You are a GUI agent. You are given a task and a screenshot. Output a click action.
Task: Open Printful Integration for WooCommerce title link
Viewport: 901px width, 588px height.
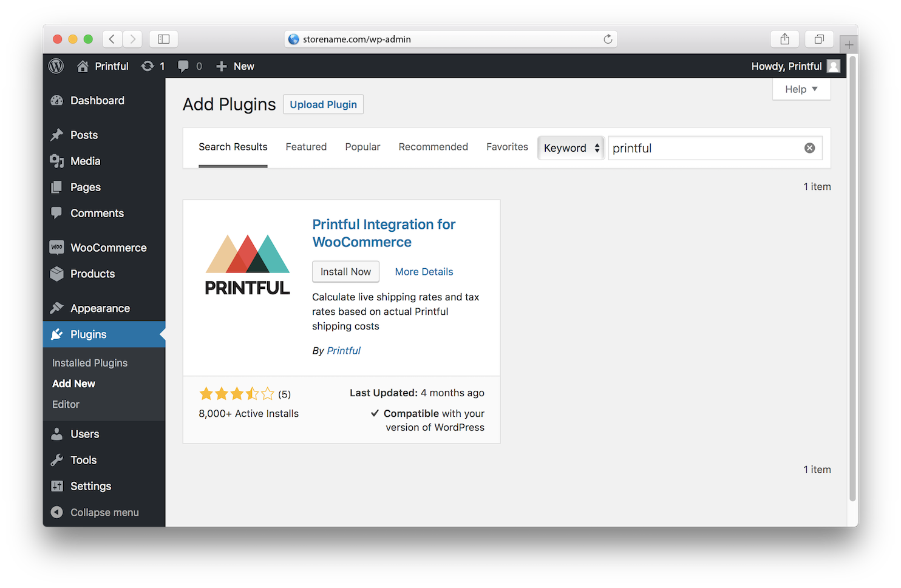pos(384,234)
